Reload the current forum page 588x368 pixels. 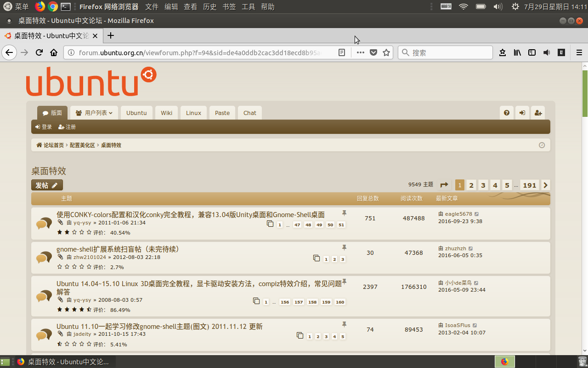pos(40,52)
